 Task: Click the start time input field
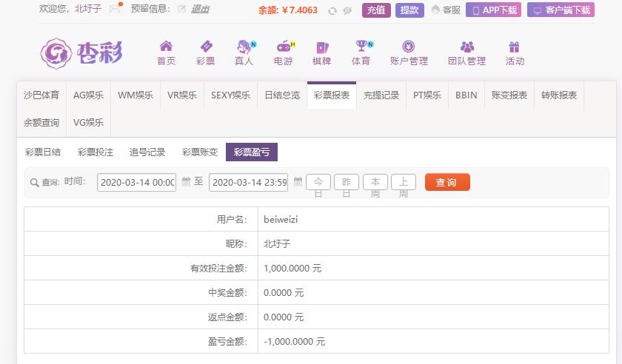[x=136, y=182]
